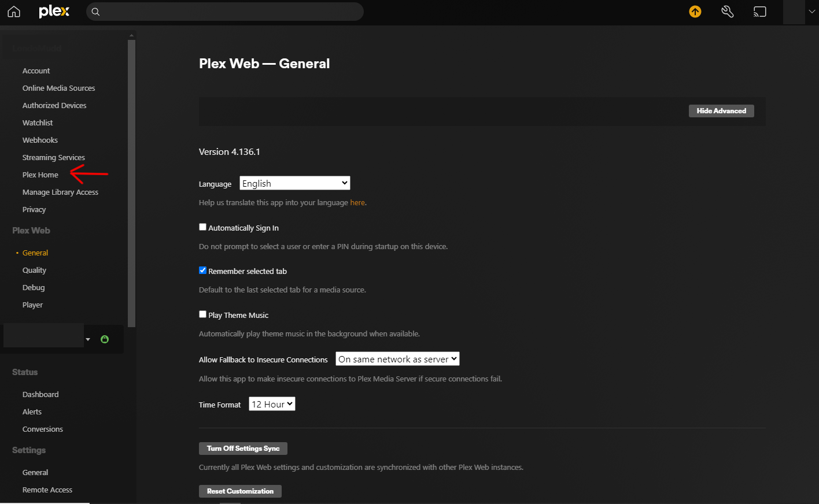
Task: Click the Hide Advanced button
Action: tap(721, 111)
